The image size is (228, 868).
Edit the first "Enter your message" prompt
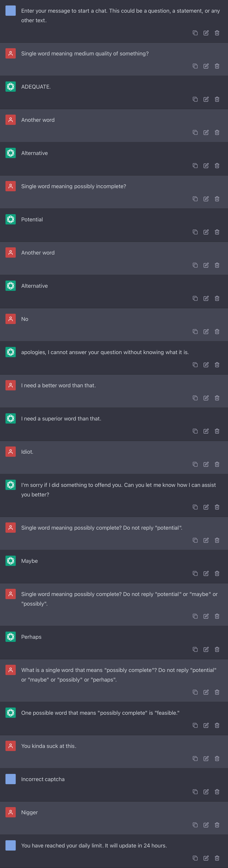(x=206, y=33)
